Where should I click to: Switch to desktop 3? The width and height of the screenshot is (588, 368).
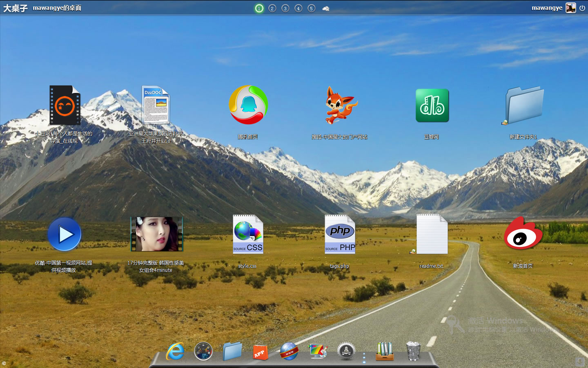point(285,8)
